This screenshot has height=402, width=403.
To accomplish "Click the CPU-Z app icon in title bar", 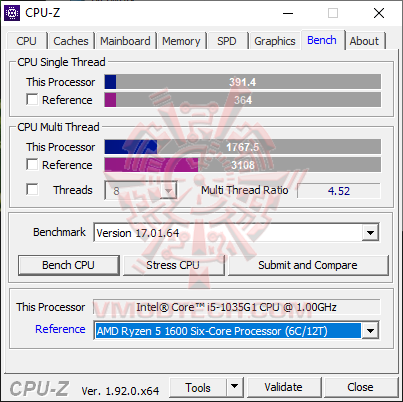I will point(12,13).
